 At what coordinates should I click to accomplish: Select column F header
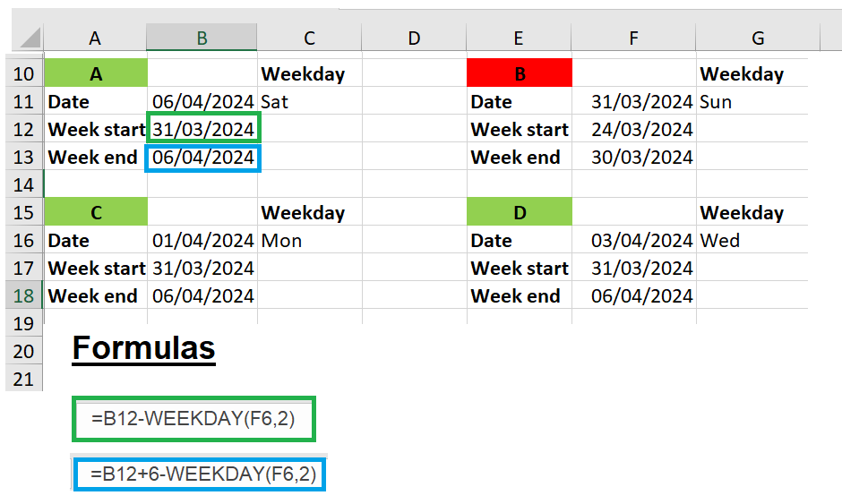click(x=633, y=38)
